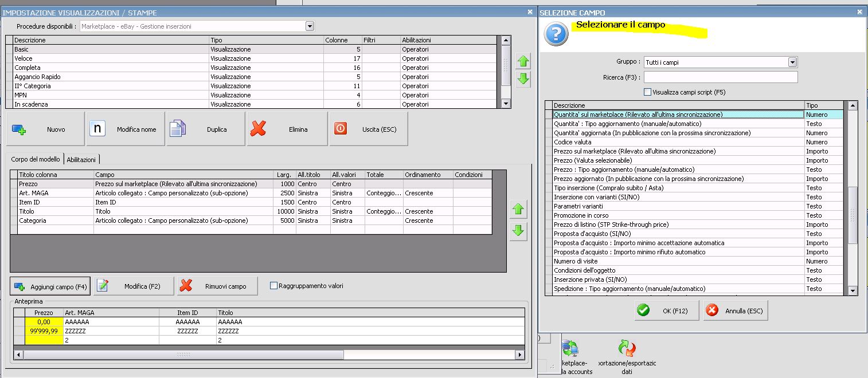Click the Ricerca (F3) search field
Viewport: 868px width, 378px height.
(721, 77)
